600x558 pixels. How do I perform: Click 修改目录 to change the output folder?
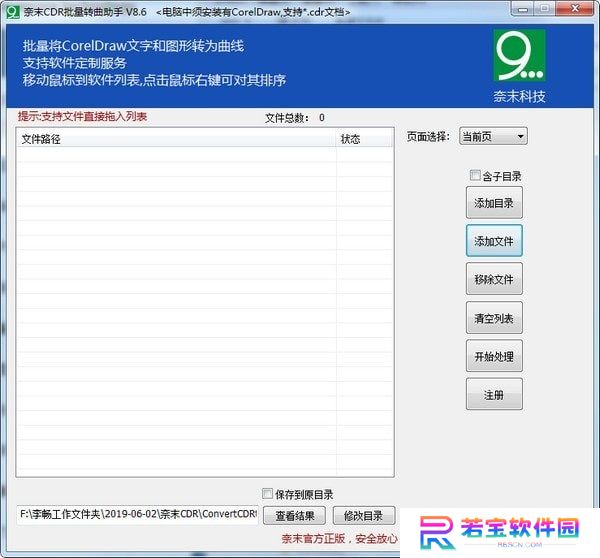click(x=364, y=516)
